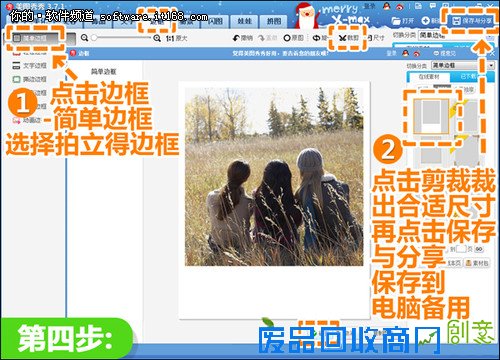The image size is (500, 360).
Task: Click the zoom slider handle
Action: [x=94, y=38]
